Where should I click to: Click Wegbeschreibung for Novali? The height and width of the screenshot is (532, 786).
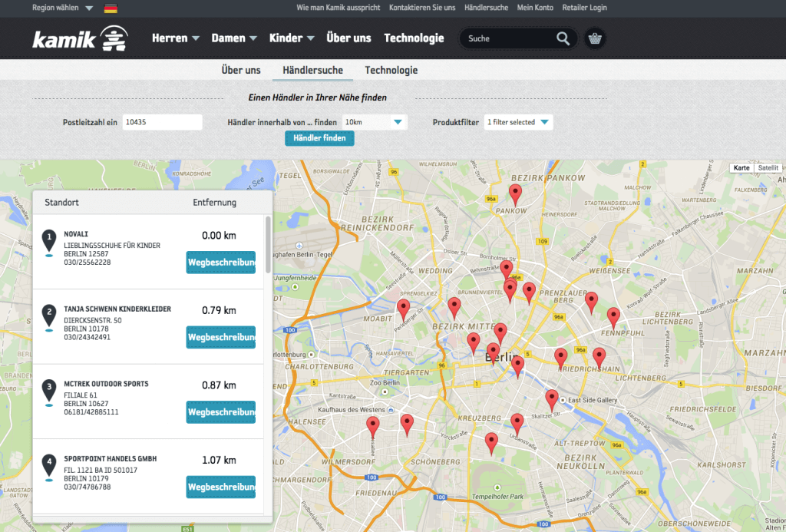click(221, 263)
